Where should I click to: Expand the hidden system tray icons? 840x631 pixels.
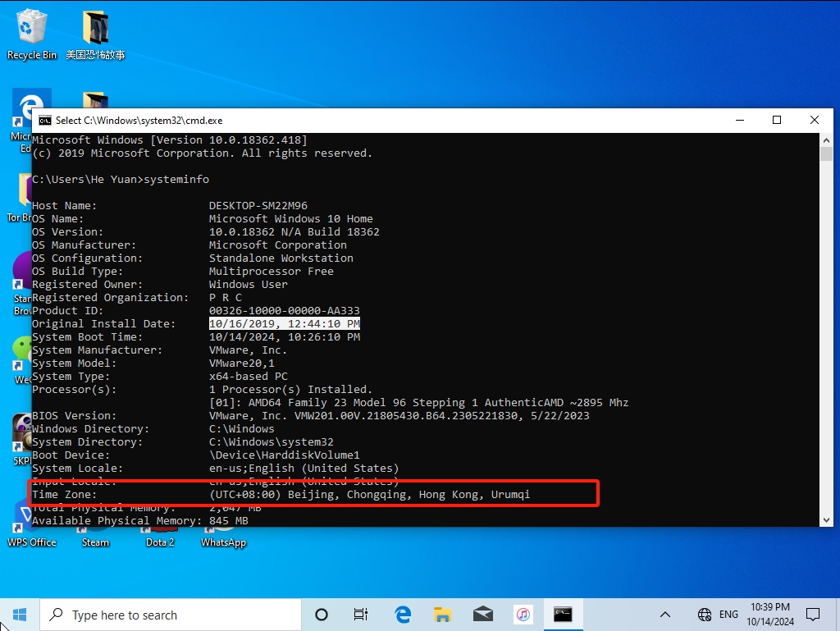tap(664, 615)
